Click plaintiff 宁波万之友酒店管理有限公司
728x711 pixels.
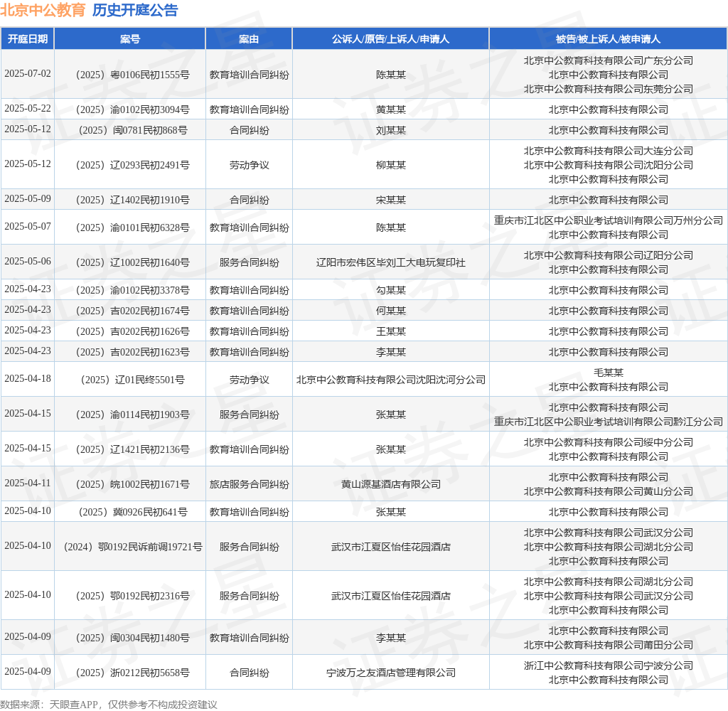pos(391,673)
